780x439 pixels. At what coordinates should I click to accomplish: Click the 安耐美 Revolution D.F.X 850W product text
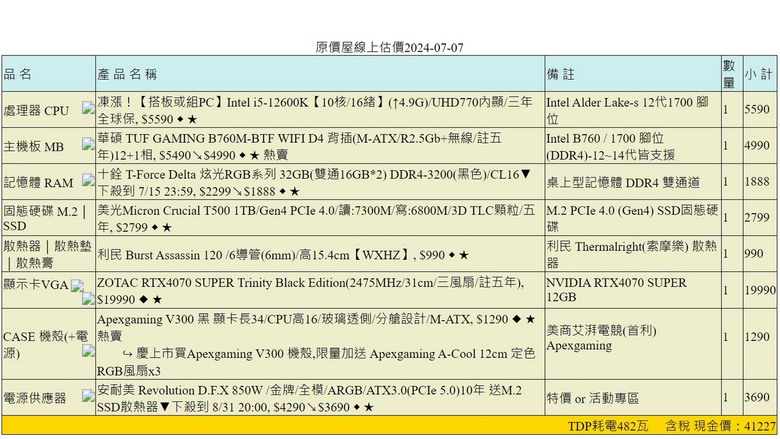click(309, 398)
